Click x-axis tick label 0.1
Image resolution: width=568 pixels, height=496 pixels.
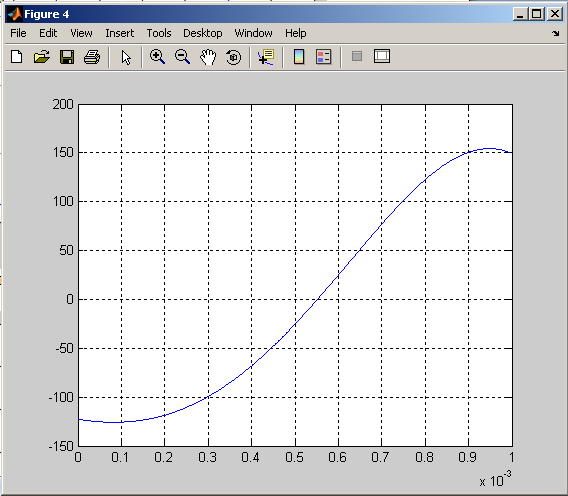click(x=120, y=457)
